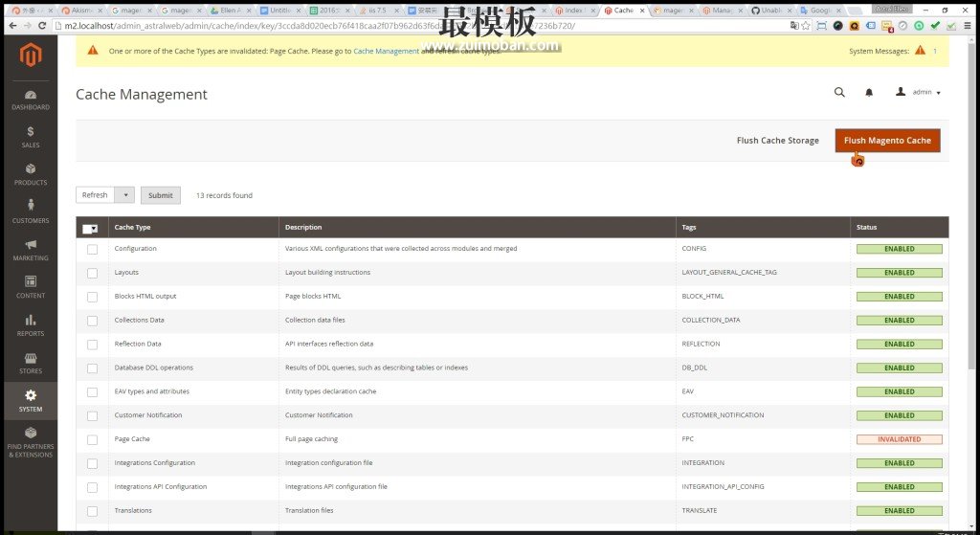Click the browser forward arrow
This screenshot has height=535, width=980.
point(27,26)
